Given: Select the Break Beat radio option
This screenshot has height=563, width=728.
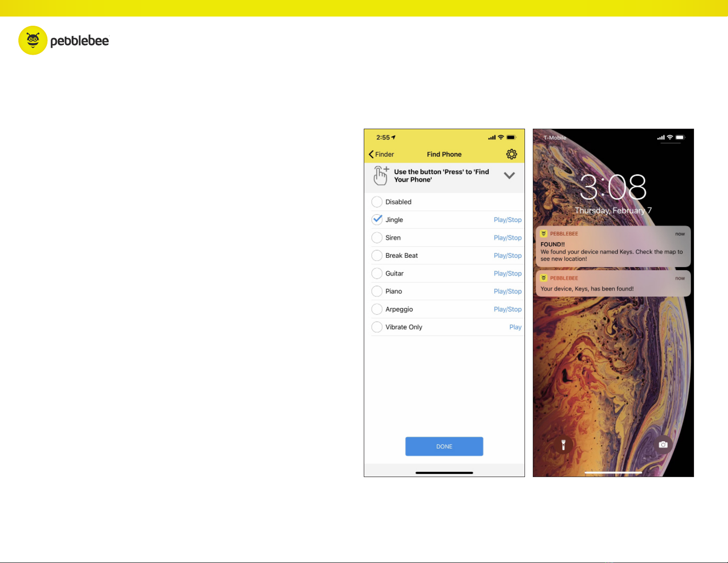Looking at the screenshot, I should (377, 256).
